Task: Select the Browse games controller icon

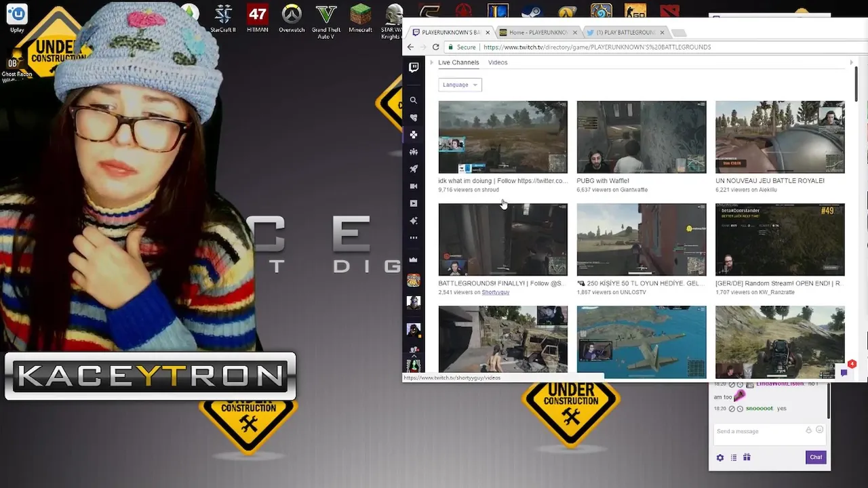Action: pyautogui.click(x=413, y=135)
